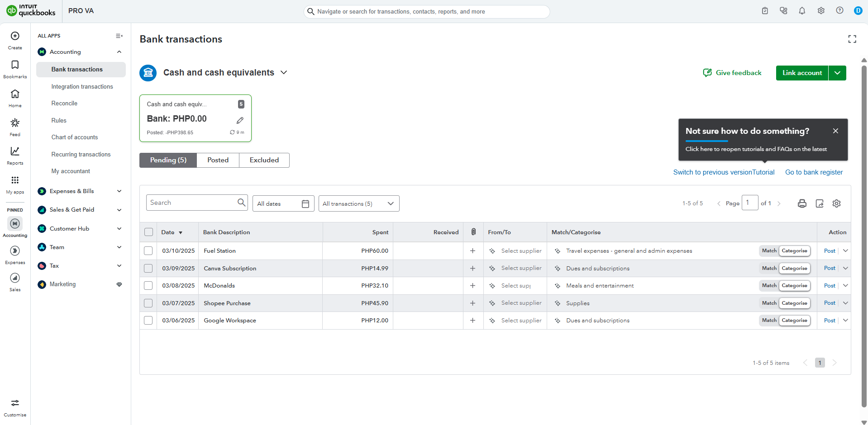
Task: Click Go to bank register link
Action: point(814,172)
